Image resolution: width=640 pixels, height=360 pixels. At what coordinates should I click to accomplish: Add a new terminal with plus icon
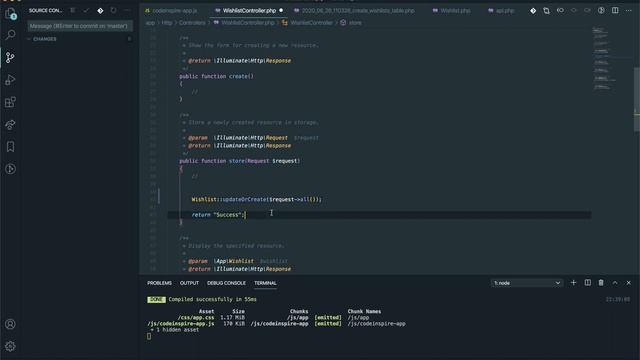tap(573, 282)
